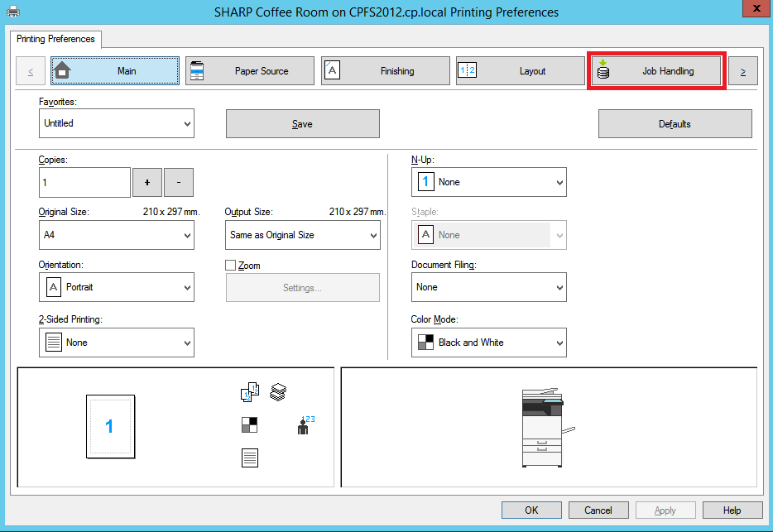This screenshot has height=532, width=773.
Task: Select the Printing Preferences top tab
Action: pos(55,39)
